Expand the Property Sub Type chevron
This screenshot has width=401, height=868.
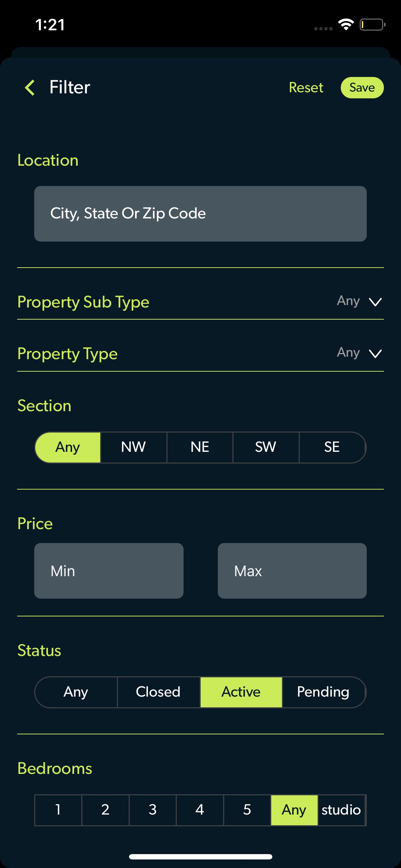click(x=375, y=302)
